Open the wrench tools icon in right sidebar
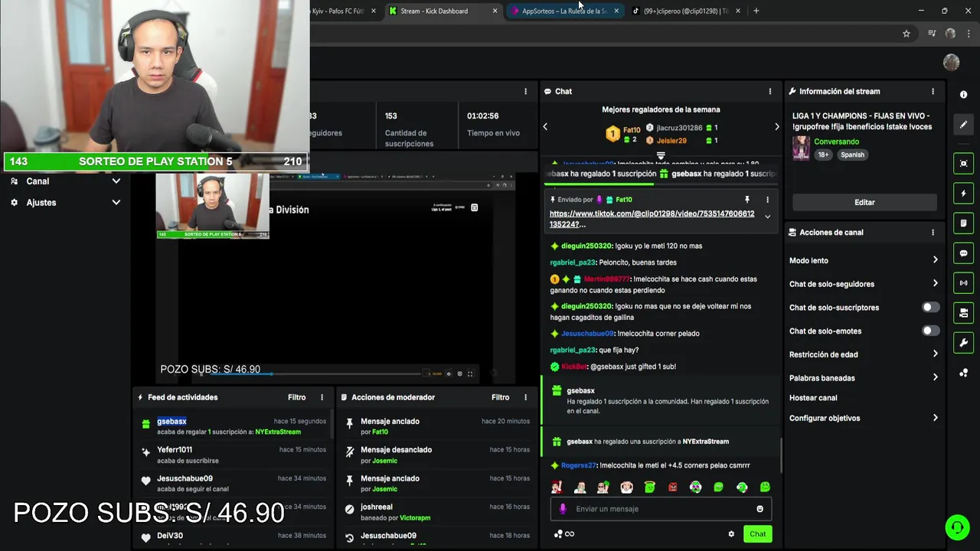 coord(963,343)
